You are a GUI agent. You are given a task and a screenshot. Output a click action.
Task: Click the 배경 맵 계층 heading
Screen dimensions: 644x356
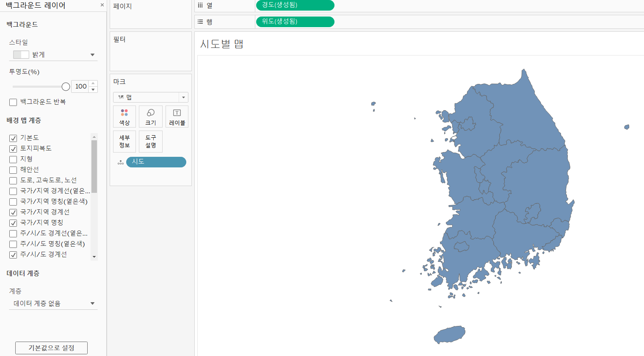(x=24, y=120)
